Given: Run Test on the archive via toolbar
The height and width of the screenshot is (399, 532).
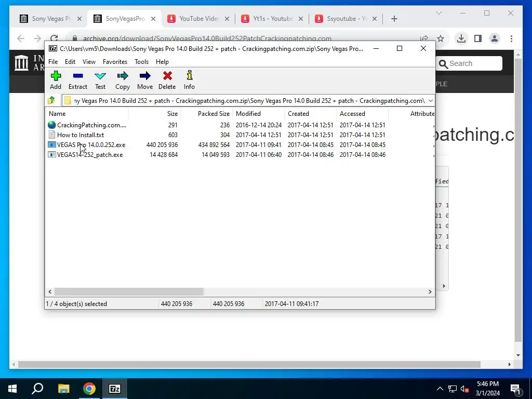Looking at the screenshot, I should click(x=100, y=80).
